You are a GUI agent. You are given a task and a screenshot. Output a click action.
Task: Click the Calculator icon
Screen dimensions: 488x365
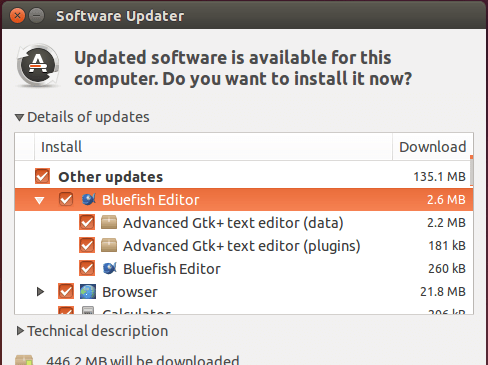click(x=88, y=311)
